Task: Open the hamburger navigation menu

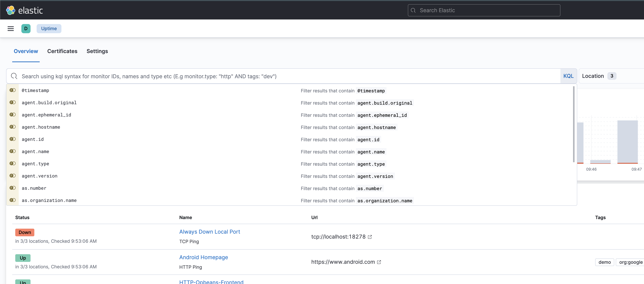Action: coord(10,28)
